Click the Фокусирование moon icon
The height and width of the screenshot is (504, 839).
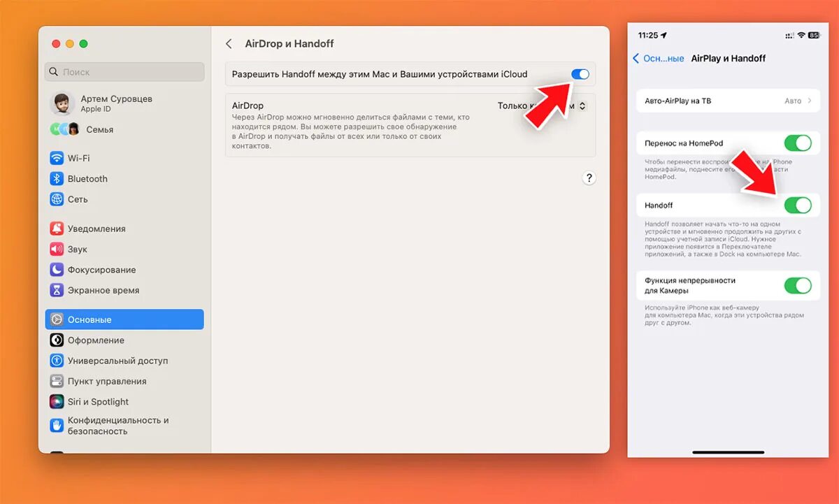coord(57,270)
